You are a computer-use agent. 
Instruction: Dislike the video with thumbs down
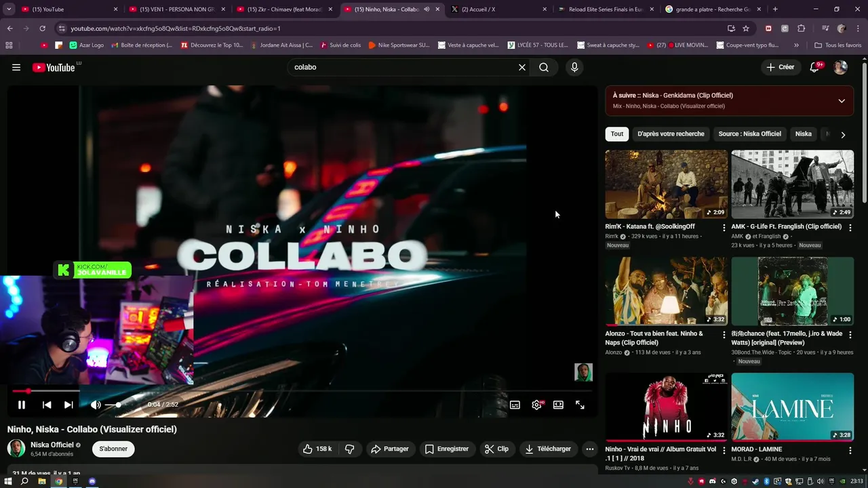click(x=350, y=449)
